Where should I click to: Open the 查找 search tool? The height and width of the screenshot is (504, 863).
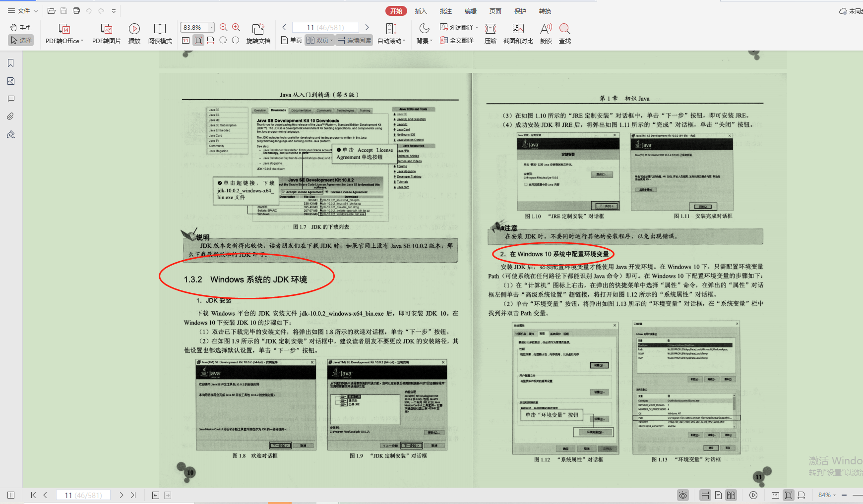tap(565, 34)
